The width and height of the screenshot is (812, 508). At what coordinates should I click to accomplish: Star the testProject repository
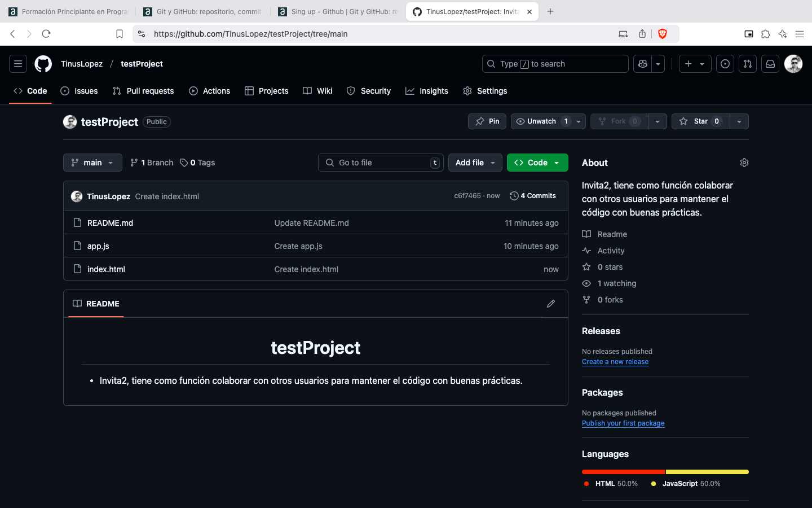point(700,121)
